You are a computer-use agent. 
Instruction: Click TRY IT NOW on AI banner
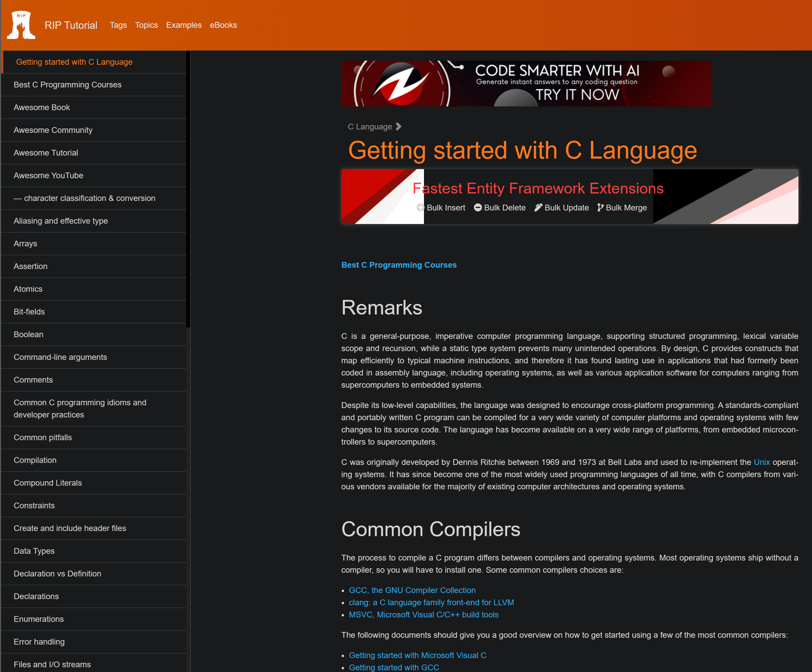pos(577,95)
